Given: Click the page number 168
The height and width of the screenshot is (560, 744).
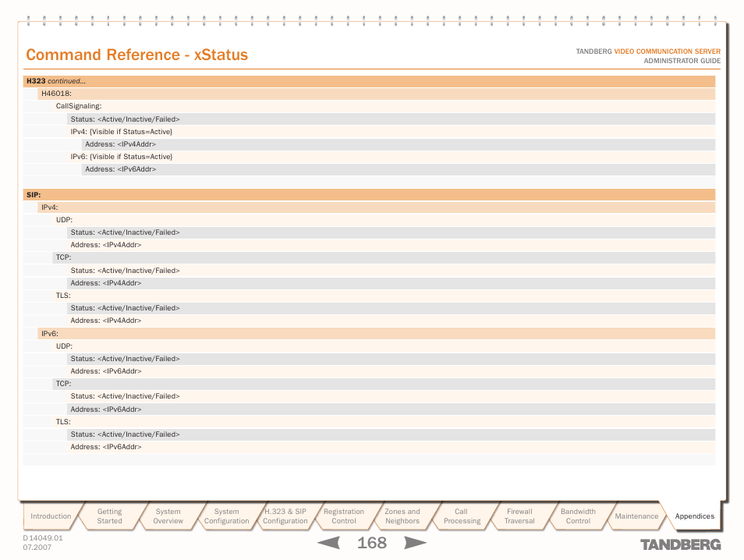Looking at the screenshot, I should 372,542.
